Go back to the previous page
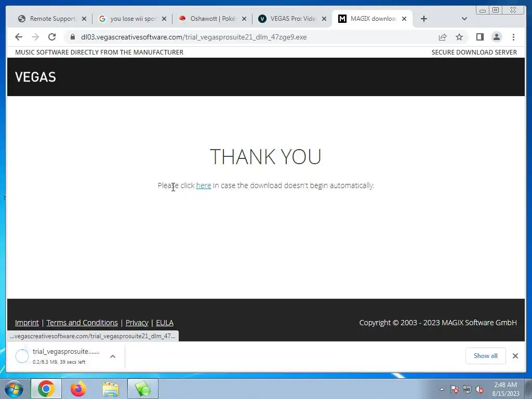This screenshot has height=399, width=532. (19, 37)
